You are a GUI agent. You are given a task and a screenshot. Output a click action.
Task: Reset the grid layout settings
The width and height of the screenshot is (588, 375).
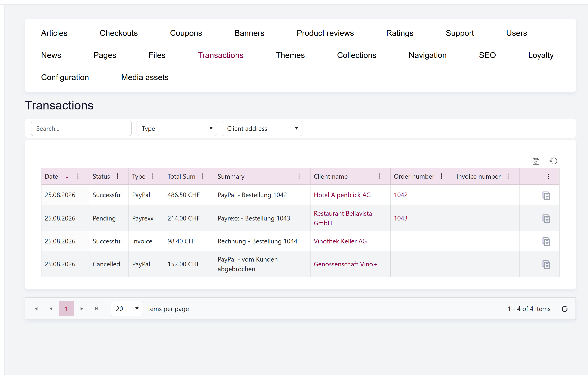click(x=553, y=161)
